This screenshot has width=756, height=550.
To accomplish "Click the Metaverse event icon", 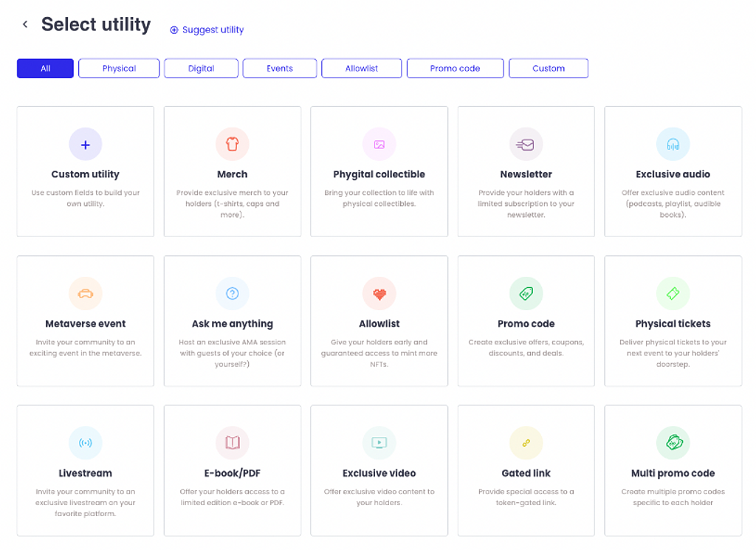I will pos(85,294).
